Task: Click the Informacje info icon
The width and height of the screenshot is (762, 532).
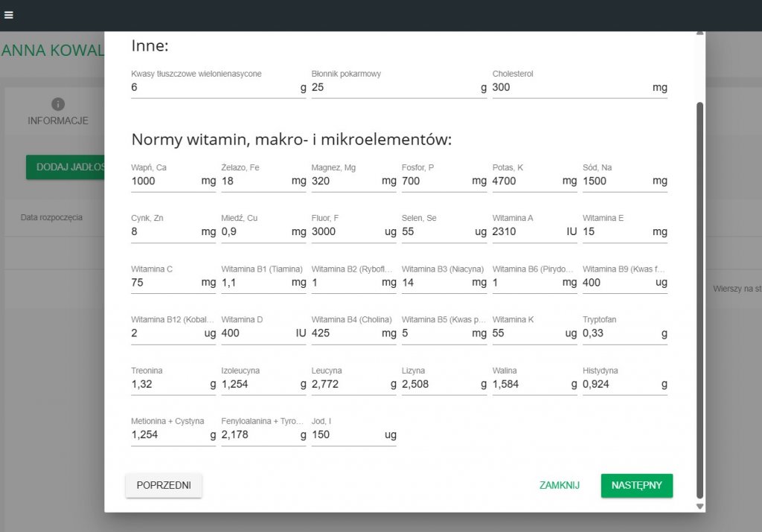Action: pos(58,104)
